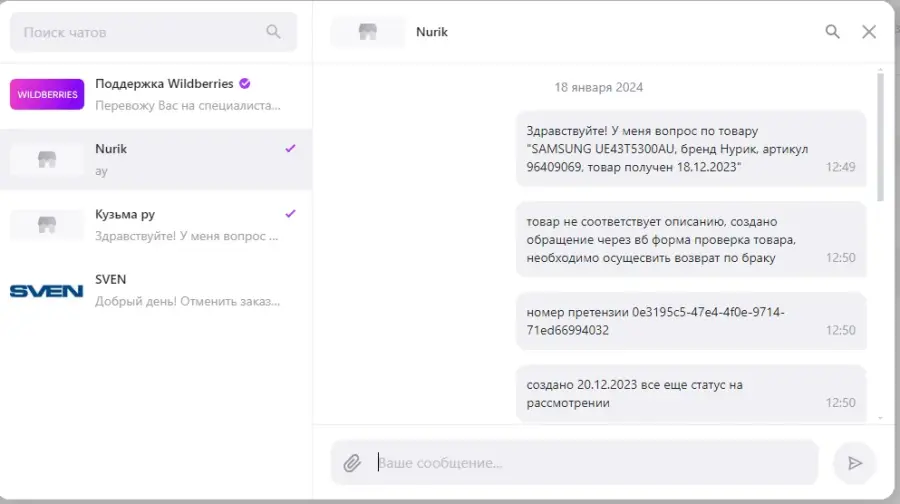Screen dimensions: 900x504
Task: Open the SVEN chat about order cancellation
Action: (x=156, y=290)
